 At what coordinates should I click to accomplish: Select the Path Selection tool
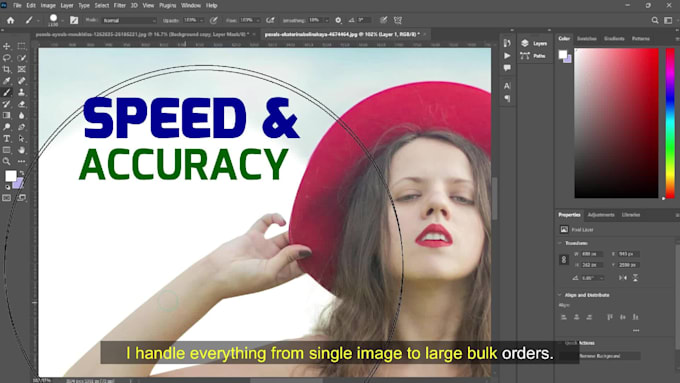tap(21, 139)
